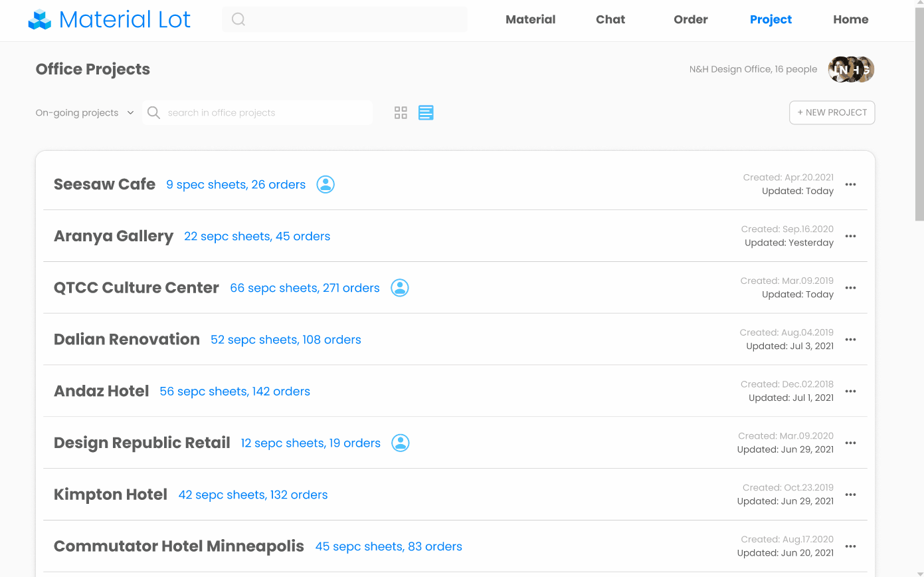Viewport: 924px width, 577px height.
Task: Open the Kimpton Hotel project title
Action: click(110, 495)
